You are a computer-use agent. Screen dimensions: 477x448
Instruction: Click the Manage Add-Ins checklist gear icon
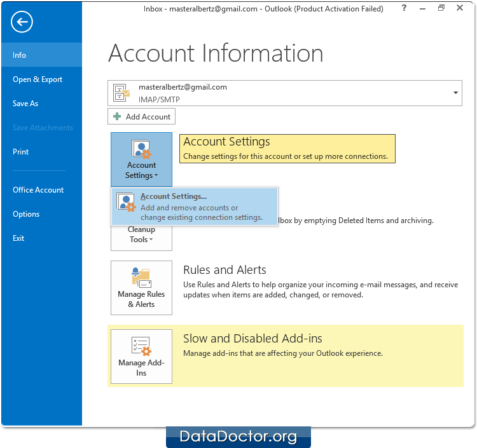tap(141, 346)
